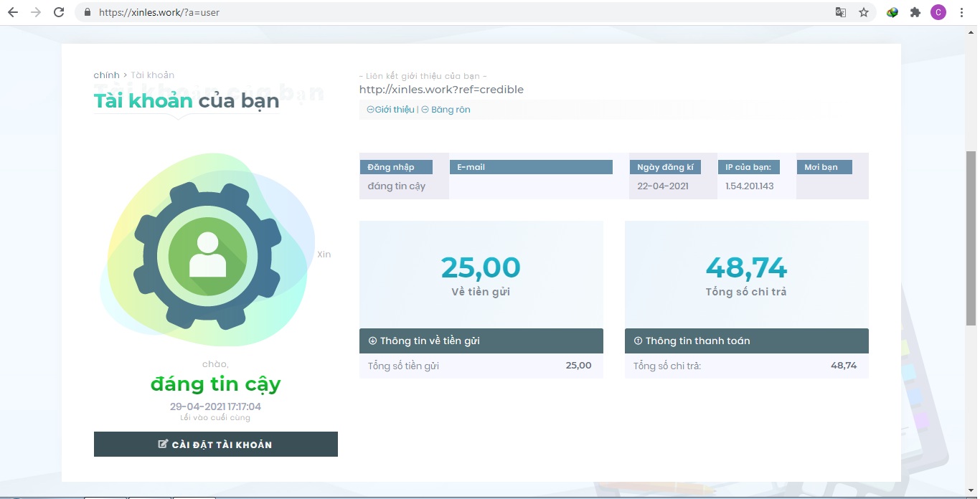Viewport: 980px width, 499px height.
Task: Click the colorful extension icon in toolbar
Action: tap(892, 12)
